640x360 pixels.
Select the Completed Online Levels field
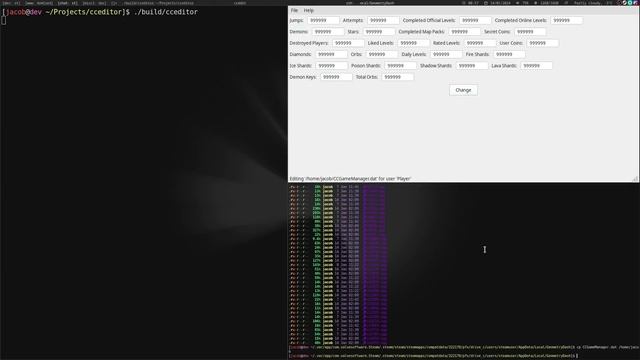tap(566, 20)
